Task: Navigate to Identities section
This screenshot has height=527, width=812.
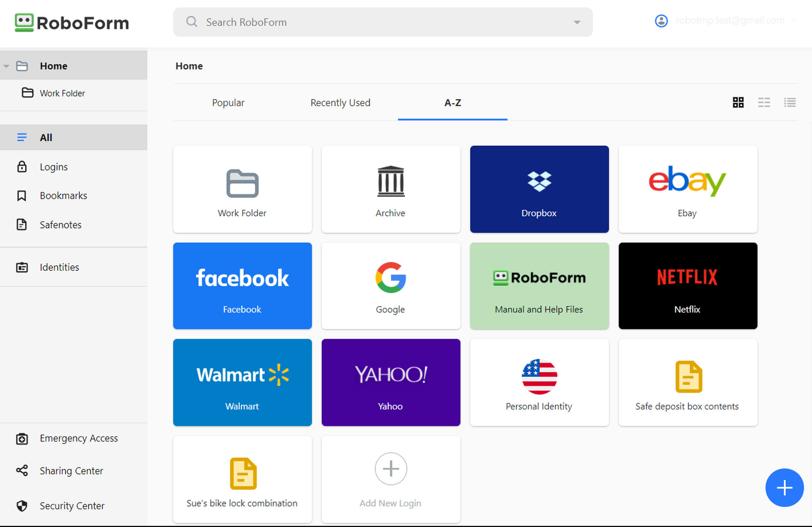Action: 60,267
